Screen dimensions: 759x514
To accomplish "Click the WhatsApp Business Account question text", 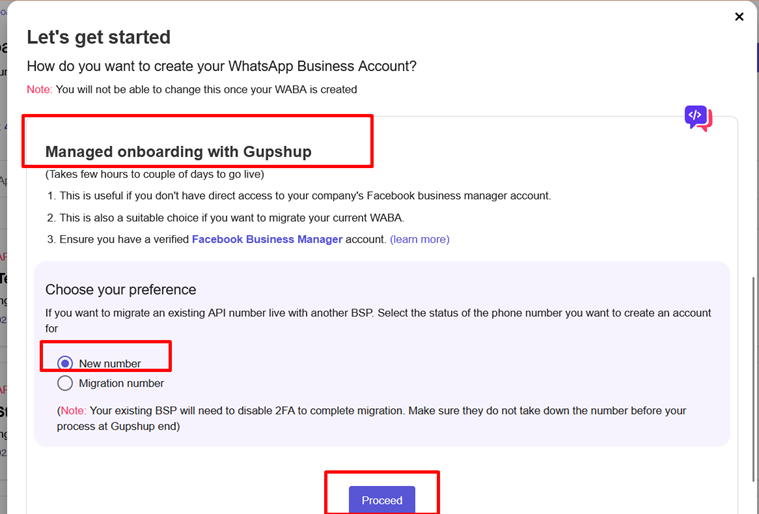I will 222,66.
